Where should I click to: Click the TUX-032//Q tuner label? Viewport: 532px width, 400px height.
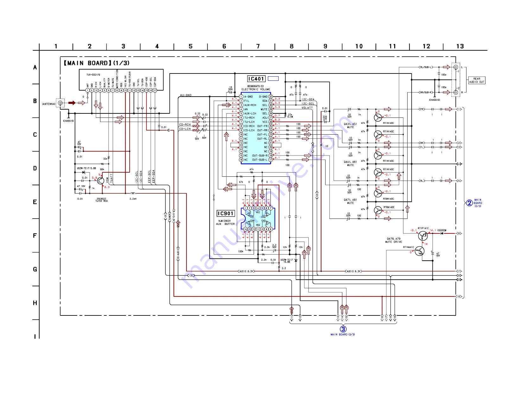[x=93, y=75]
